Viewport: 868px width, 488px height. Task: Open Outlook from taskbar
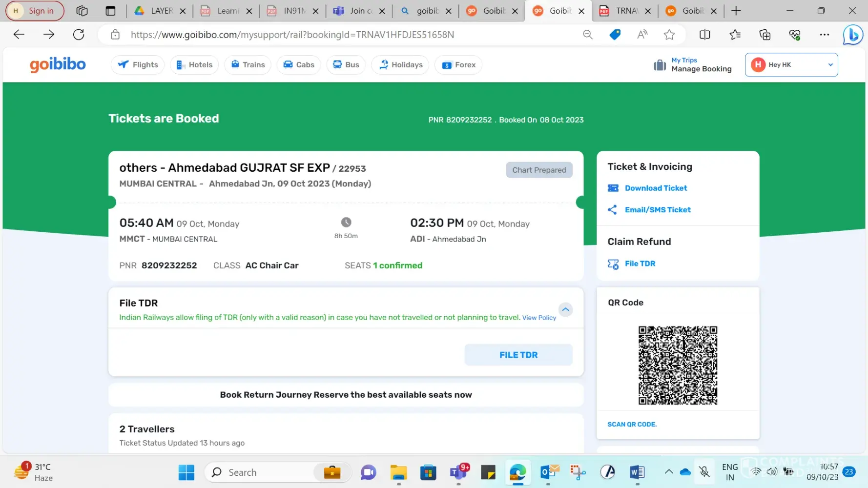548,472
